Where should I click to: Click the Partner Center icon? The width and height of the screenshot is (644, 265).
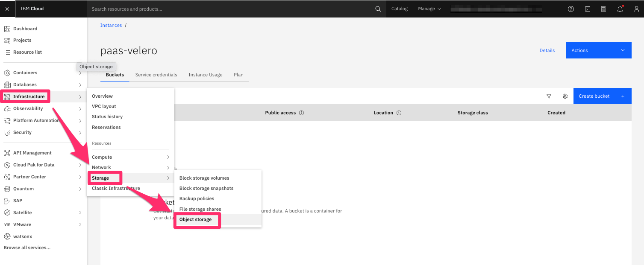(x=7, y=177)
